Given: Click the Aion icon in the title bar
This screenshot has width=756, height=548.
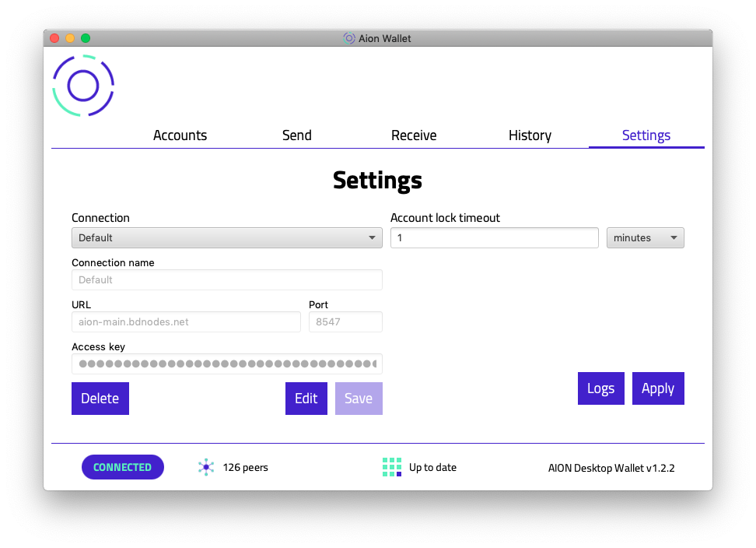Looking at the screenshot, I should pos(349,38).
